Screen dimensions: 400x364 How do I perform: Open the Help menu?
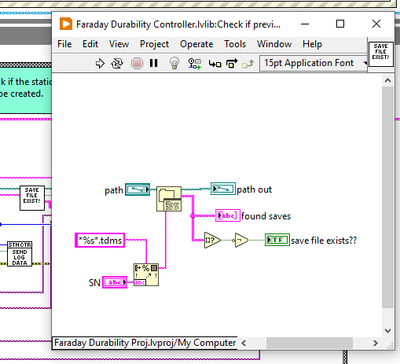coord(312,44)
